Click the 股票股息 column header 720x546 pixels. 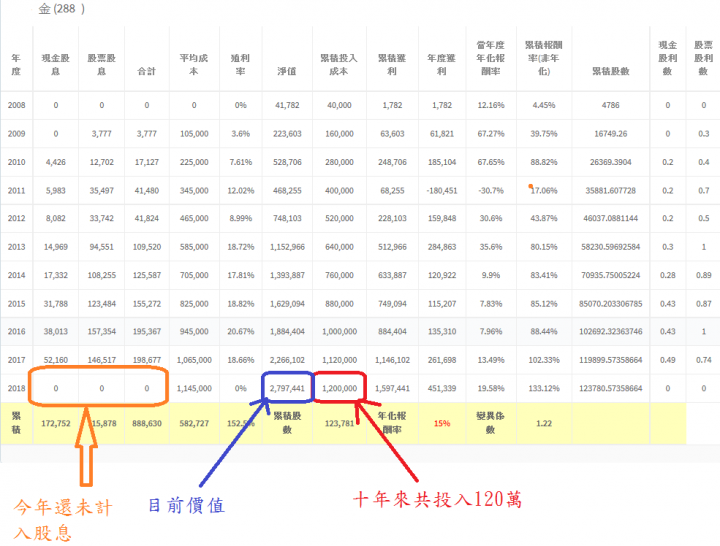(101, 65)
